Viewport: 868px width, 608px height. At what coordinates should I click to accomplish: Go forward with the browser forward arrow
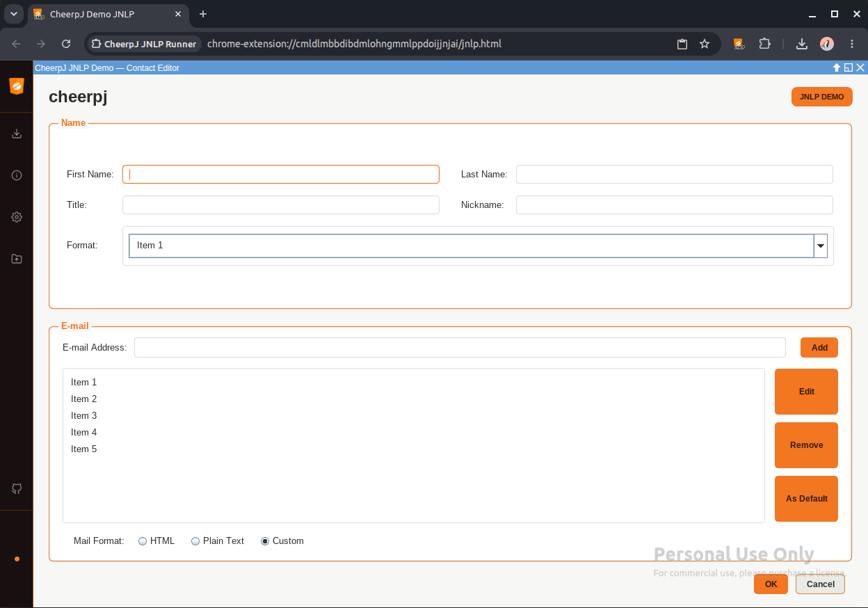[41, 44]
